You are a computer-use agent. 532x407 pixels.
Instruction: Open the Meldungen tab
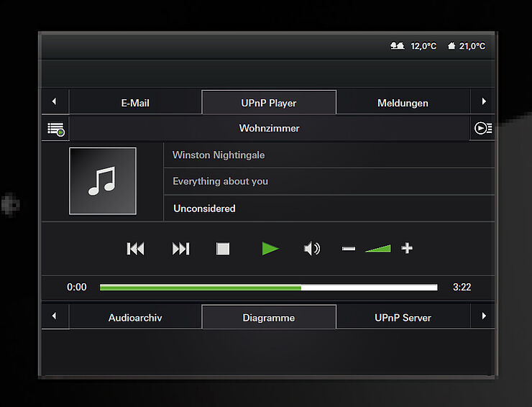click(403, 103)
